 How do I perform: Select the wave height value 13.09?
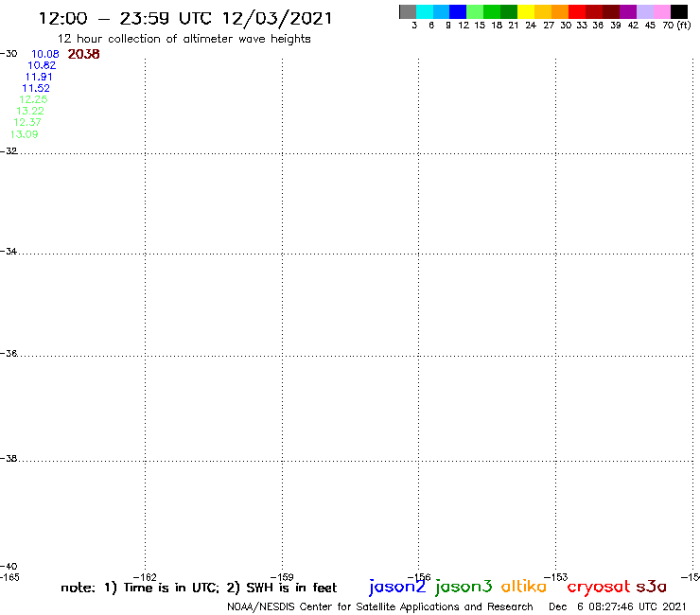(x=24, y=134)
